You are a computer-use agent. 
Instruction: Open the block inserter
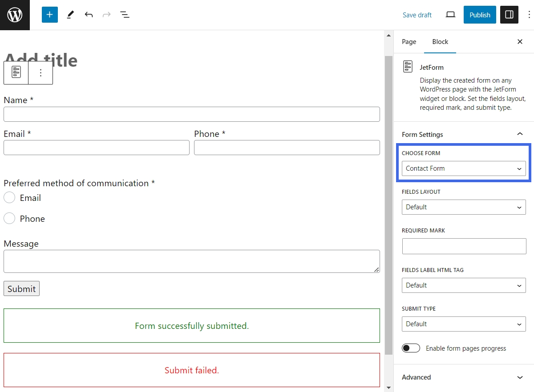49,15
